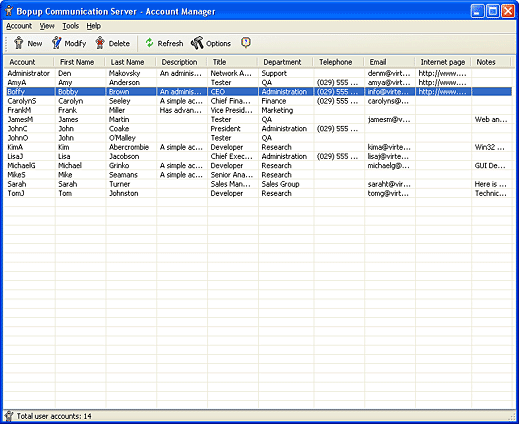The image size is (519, 424).
Task: Select the AmyA account row
Action: 259,82
